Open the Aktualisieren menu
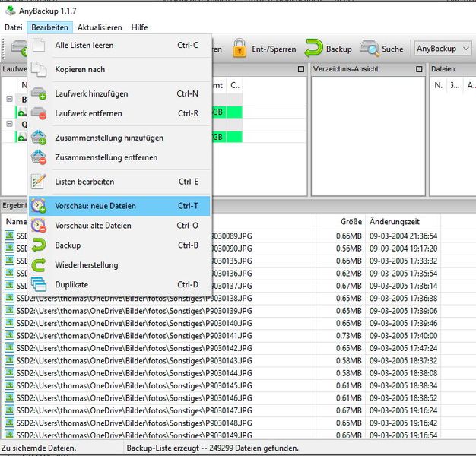This screenshot has width=476, height=456. coord(100,27)
